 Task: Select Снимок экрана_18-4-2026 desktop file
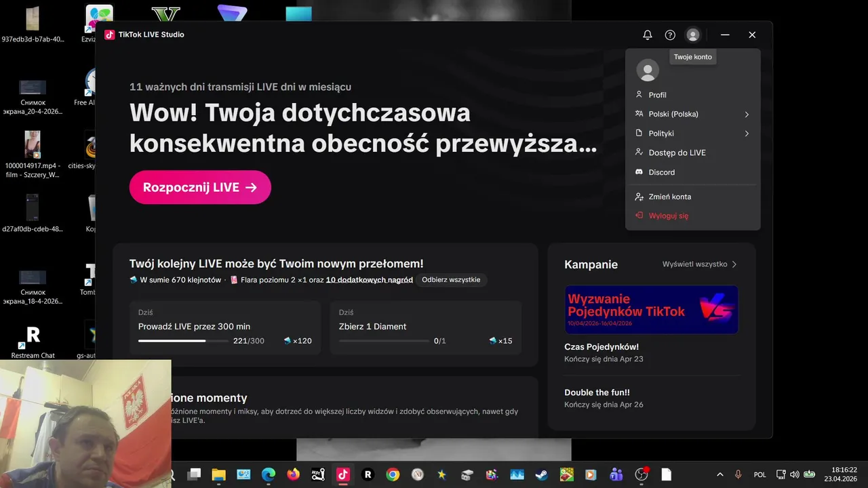pos(33,286)
